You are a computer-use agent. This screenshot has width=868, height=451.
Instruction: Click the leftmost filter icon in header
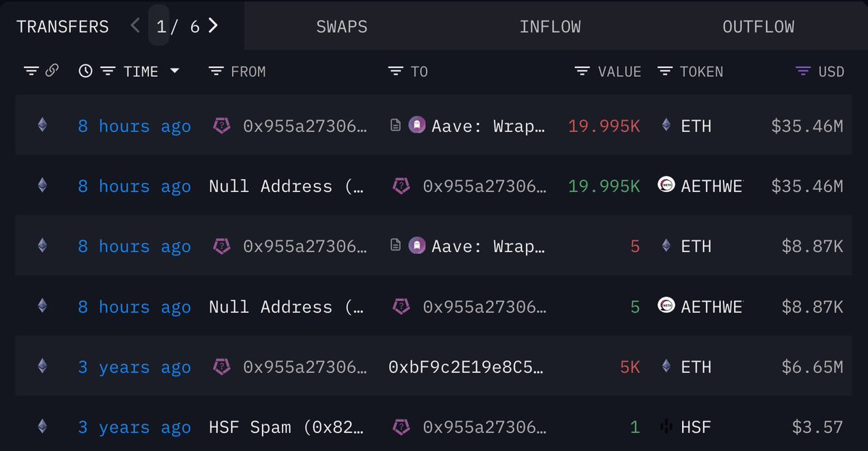[x=31, y=71]
